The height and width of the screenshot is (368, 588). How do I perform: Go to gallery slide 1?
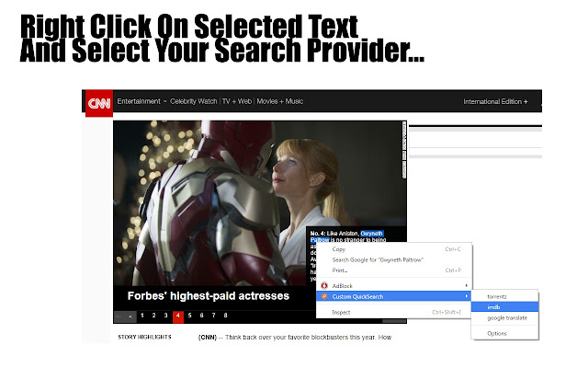tap(142, 316)
